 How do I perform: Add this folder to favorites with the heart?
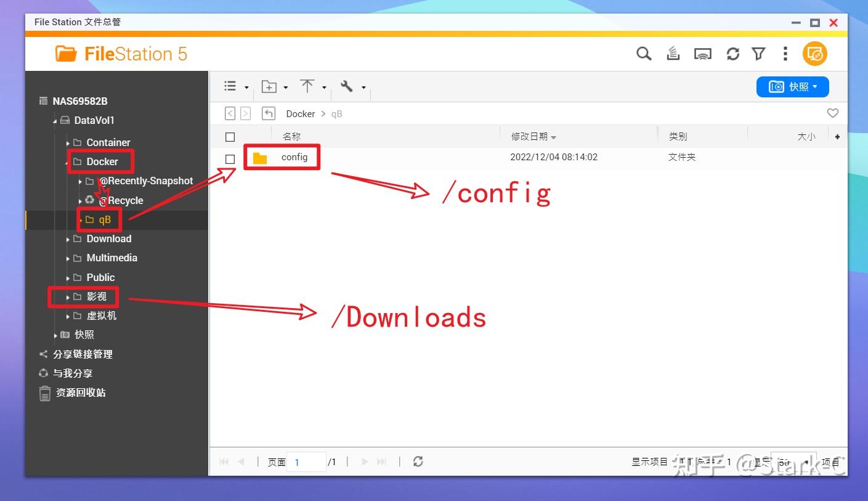832,113
